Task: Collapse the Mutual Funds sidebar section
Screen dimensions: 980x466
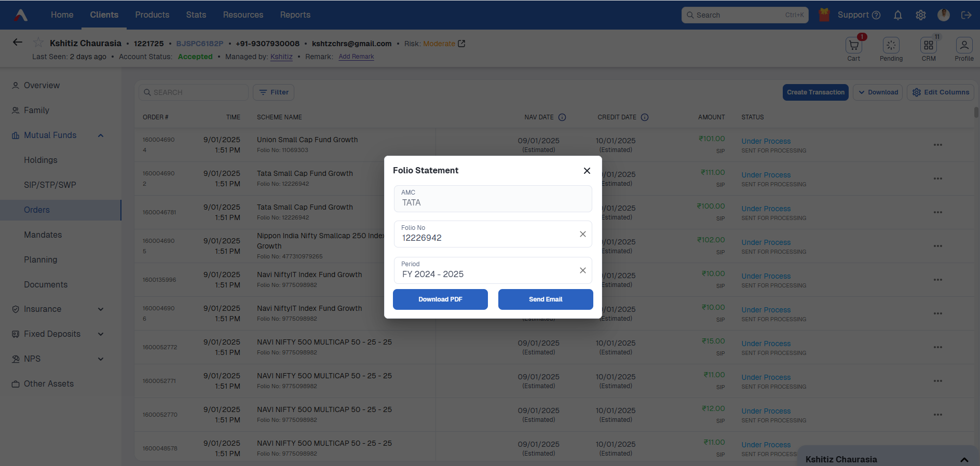Action: [x=101, y=135]
